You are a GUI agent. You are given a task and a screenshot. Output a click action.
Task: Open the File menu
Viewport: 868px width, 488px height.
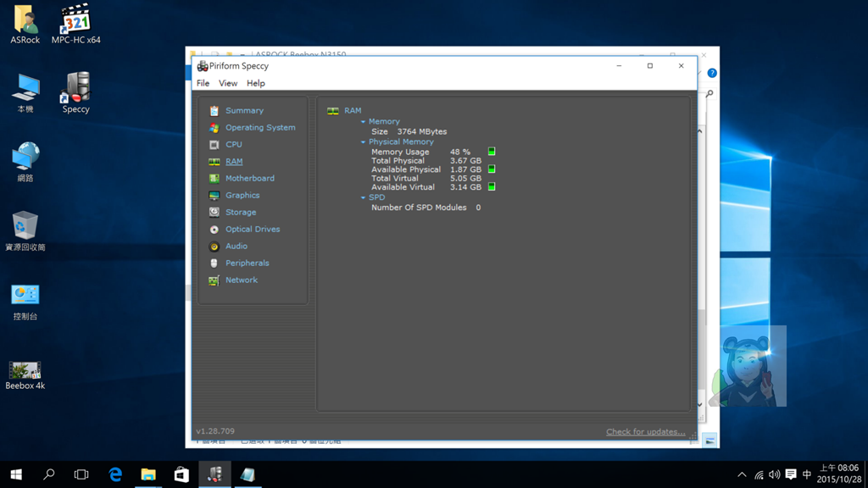[203, 83]
